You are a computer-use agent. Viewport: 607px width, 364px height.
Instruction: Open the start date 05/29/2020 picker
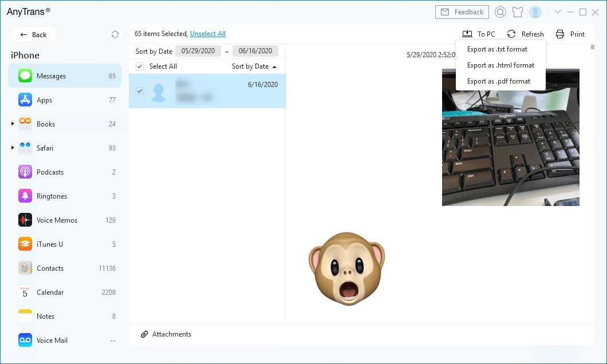[198, 51]
